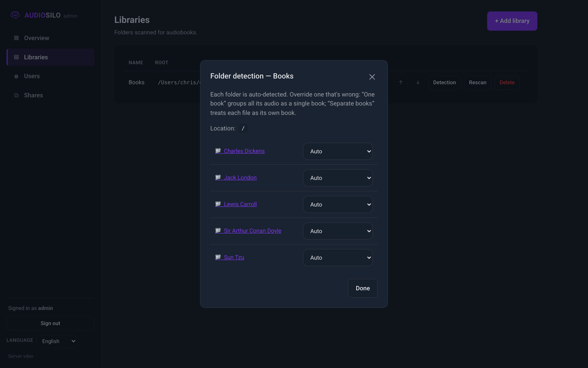Click the AudioSilo logo icon

pos(15,15)
